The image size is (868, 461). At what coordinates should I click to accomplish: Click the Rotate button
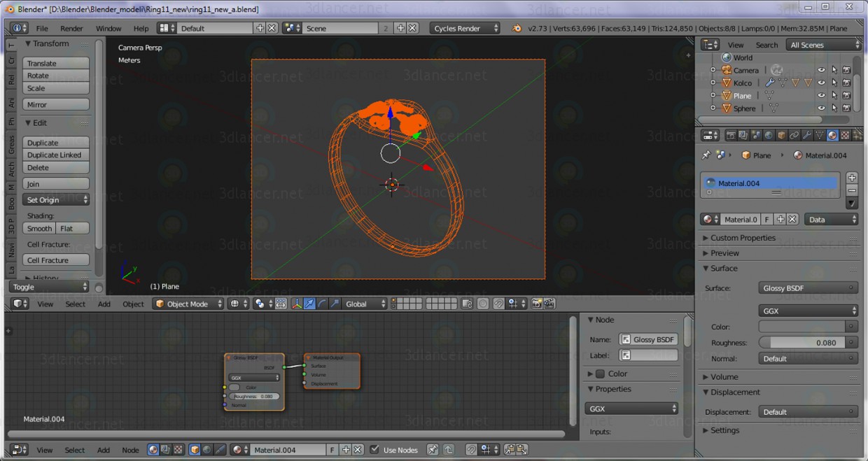click(56, 76)
